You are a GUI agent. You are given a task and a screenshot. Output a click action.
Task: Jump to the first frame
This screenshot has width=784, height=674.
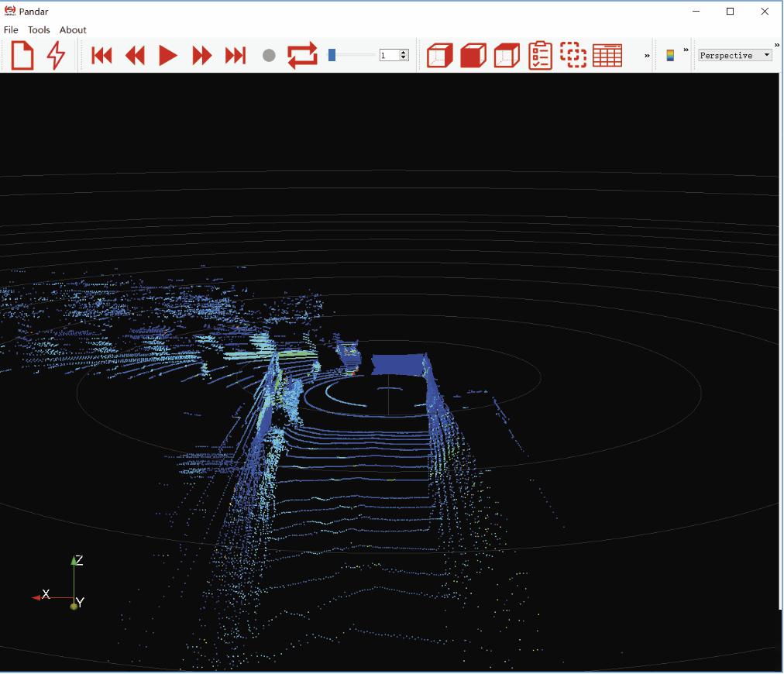coord(101,55)
